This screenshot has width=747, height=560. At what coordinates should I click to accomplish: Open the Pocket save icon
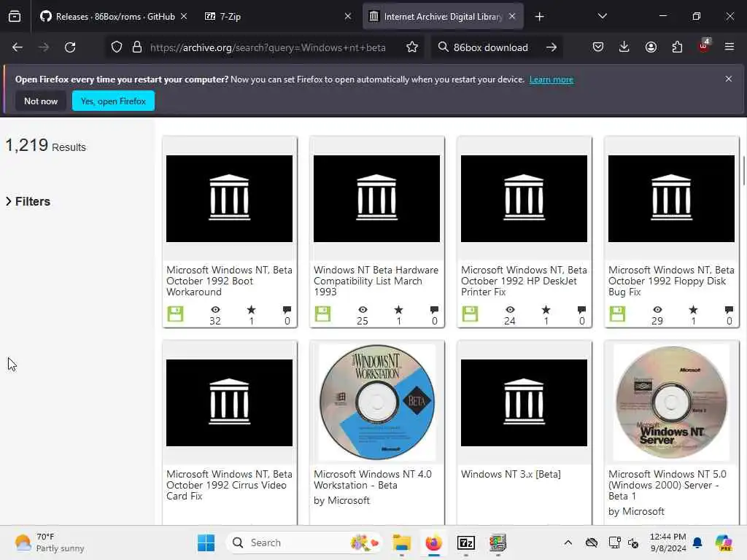pyautogui.click(x=598, y=47)
